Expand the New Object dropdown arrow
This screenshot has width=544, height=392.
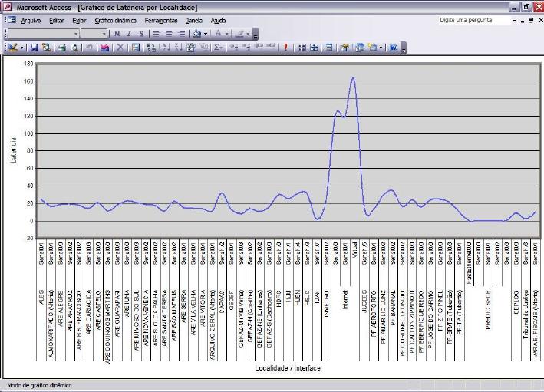381,48
